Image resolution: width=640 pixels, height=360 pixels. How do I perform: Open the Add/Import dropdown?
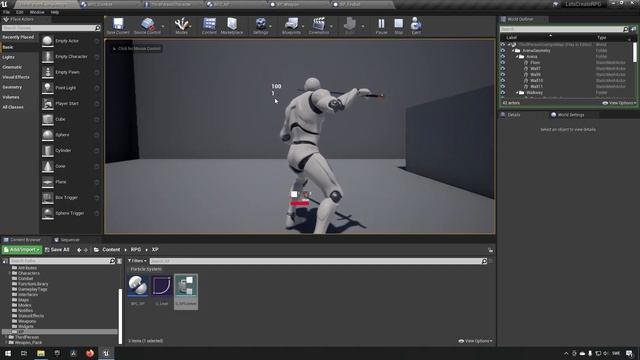22,250
